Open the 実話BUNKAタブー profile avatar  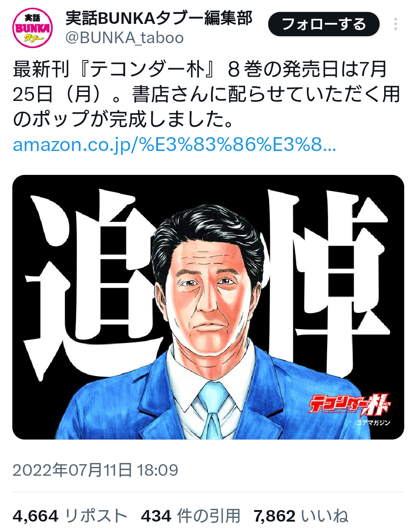pyautogui.click(x=33, y=28)
